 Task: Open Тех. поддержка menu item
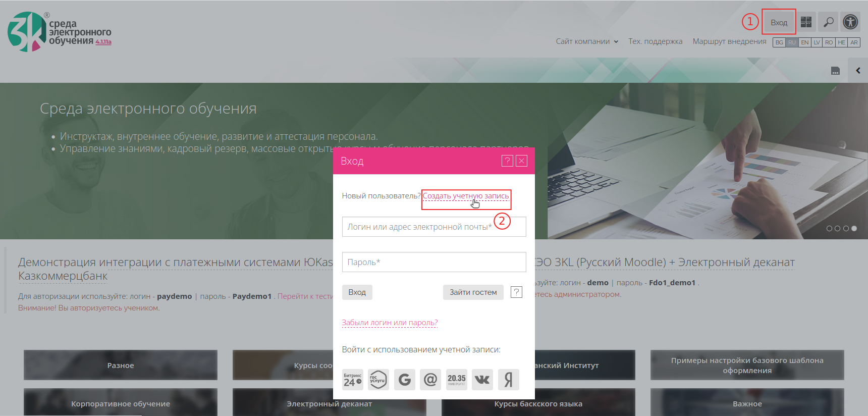coord(655,41)
